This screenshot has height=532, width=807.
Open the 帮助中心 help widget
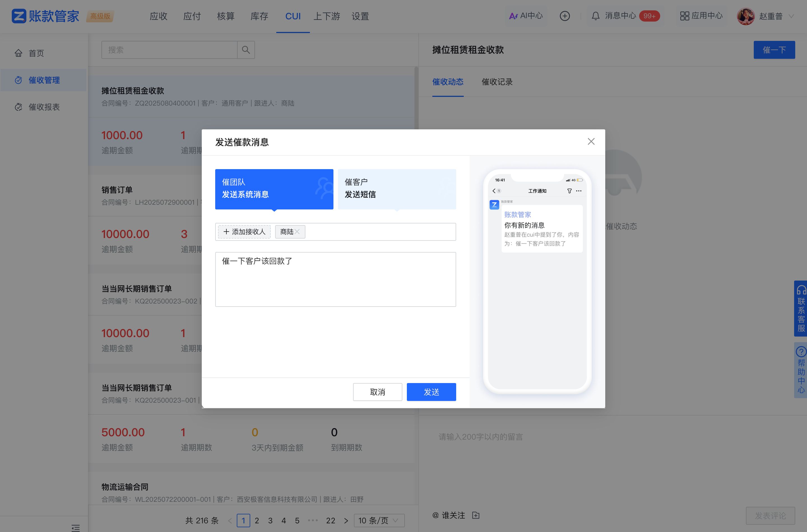tap(801, 370)
